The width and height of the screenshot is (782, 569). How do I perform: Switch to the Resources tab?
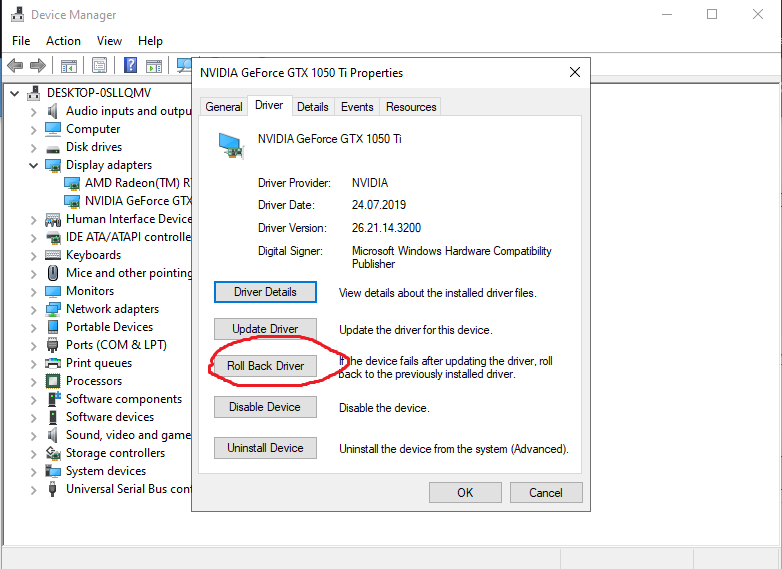click(x=411, y=107)
